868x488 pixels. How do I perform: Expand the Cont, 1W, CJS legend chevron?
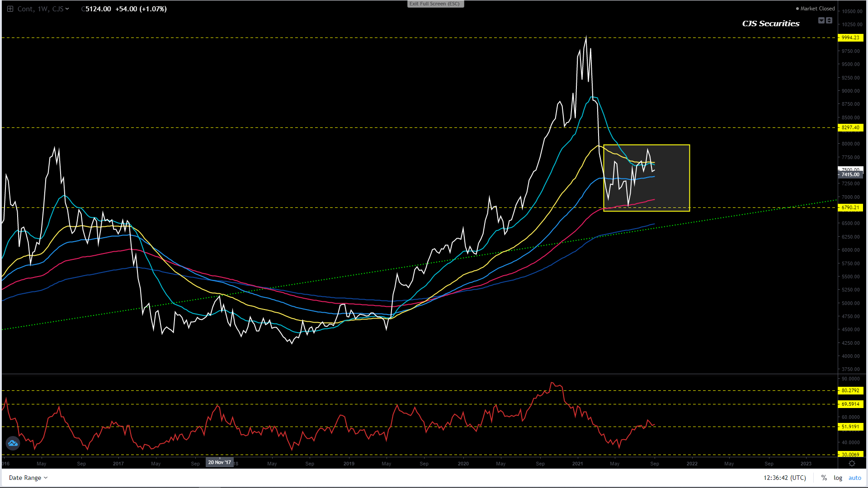[67, 9]
